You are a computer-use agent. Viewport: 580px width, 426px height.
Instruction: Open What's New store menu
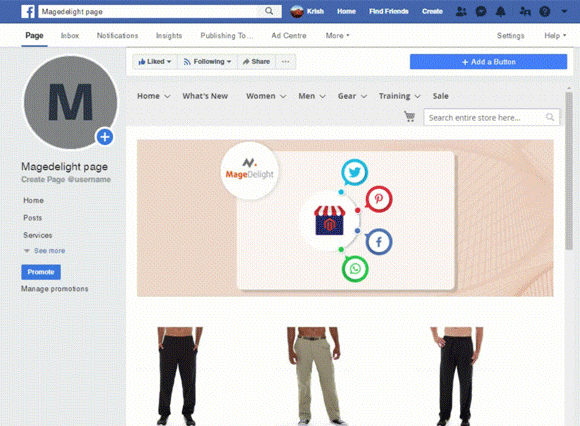pyautogui.click(x=205, y=96)
